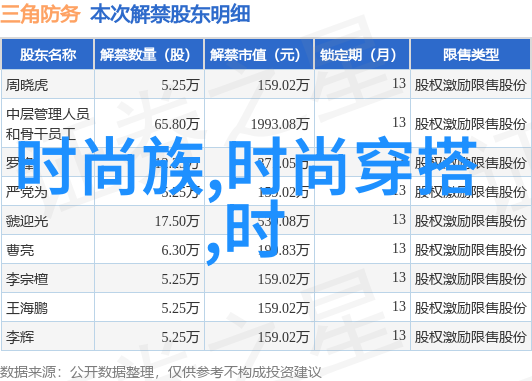This screenshot has width=532, height=381.
Task: Click lock period 13 in 曹亮 row
Action: [399, 249]
